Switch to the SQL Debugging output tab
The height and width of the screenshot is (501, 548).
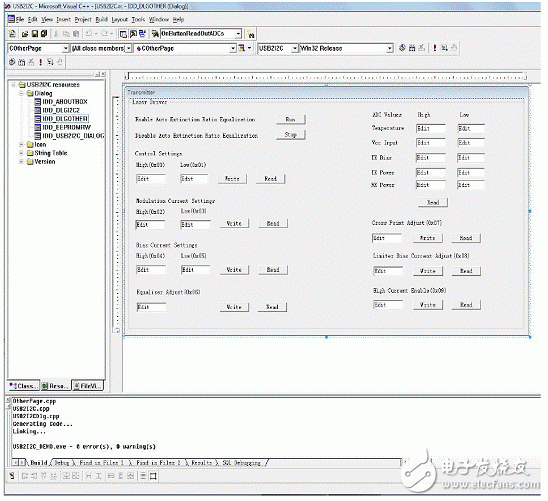[241, 463]
